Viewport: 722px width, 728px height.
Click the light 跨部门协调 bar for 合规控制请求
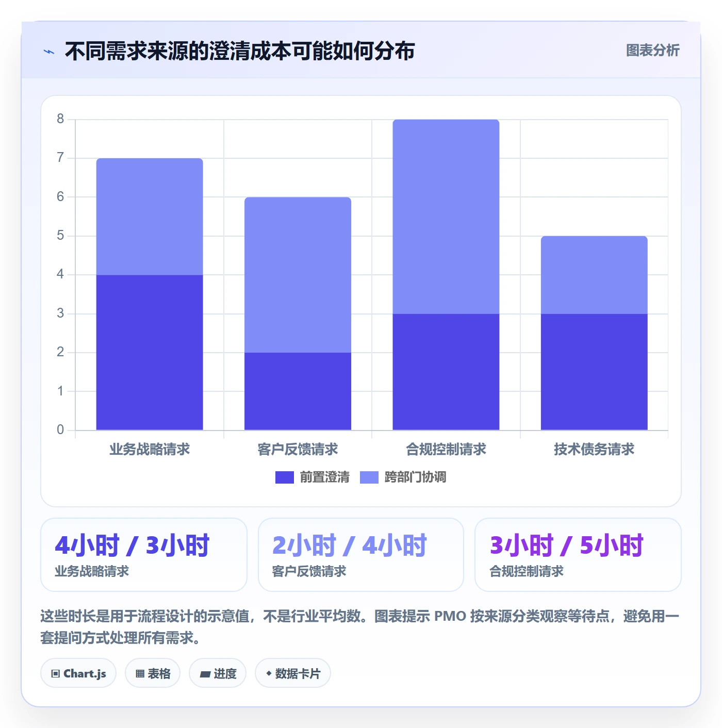(446, 217)
